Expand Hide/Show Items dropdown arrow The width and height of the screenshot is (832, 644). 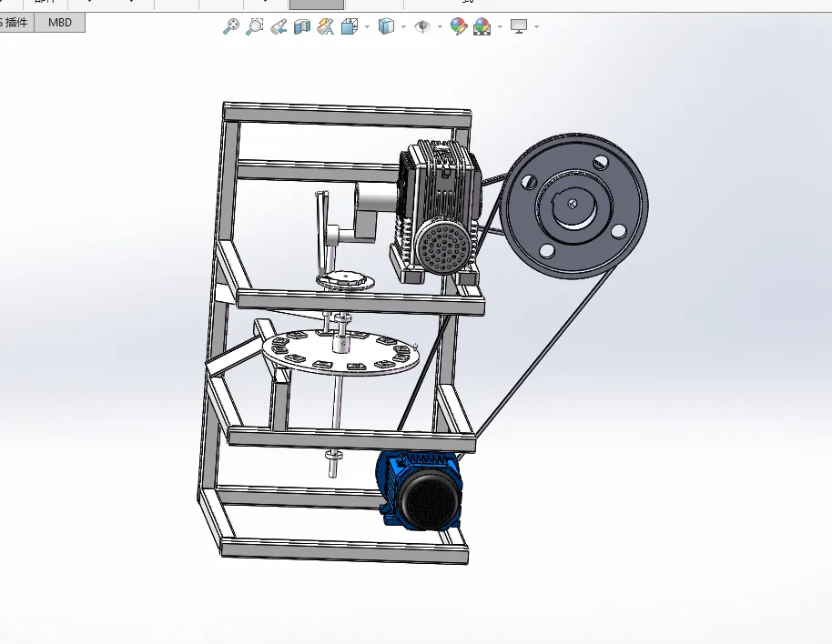click(440, 26)
